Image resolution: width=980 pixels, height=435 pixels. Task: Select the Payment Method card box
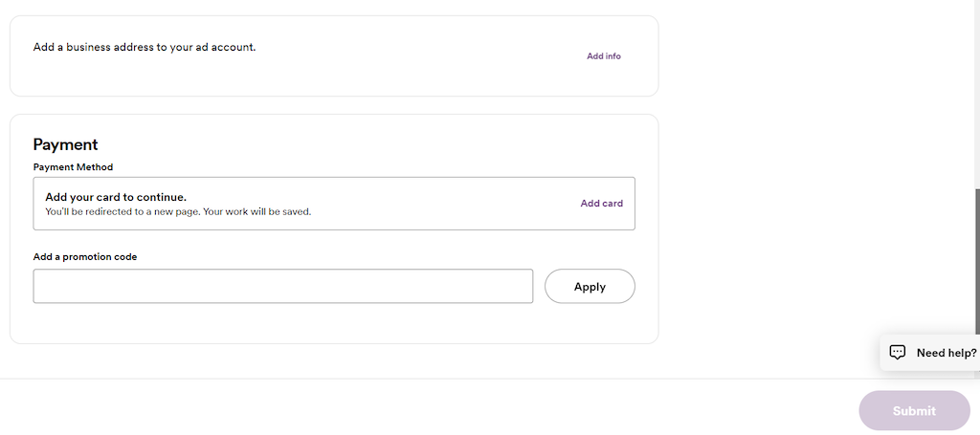(x=334, y=204)
